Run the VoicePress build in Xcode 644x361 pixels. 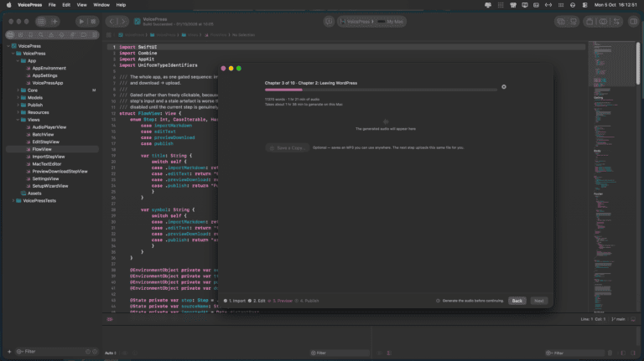(x=81, y=21)
